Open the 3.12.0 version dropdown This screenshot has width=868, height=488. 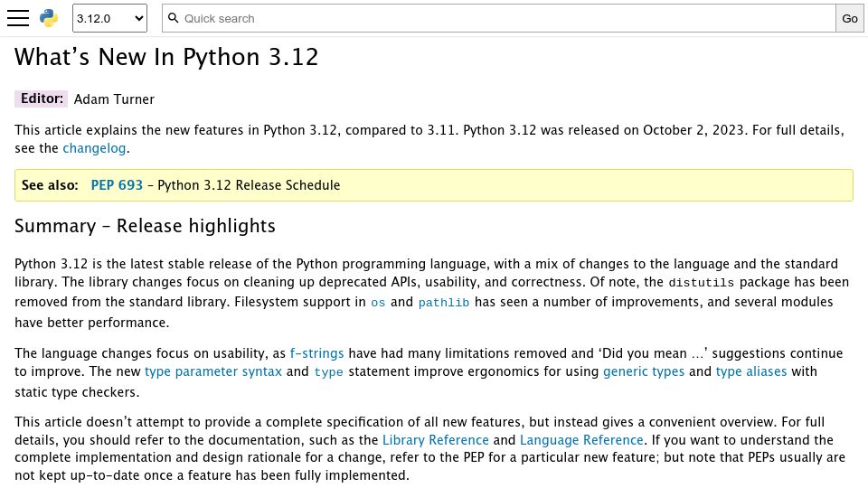pos(109,18)
